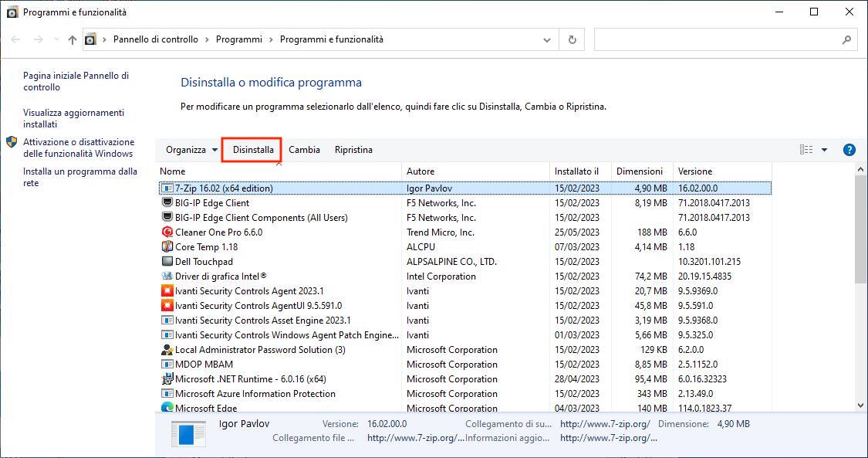Expand the address bar history dropdown
The width and height of the screenshot is (868, 458).
pos(547,39)
